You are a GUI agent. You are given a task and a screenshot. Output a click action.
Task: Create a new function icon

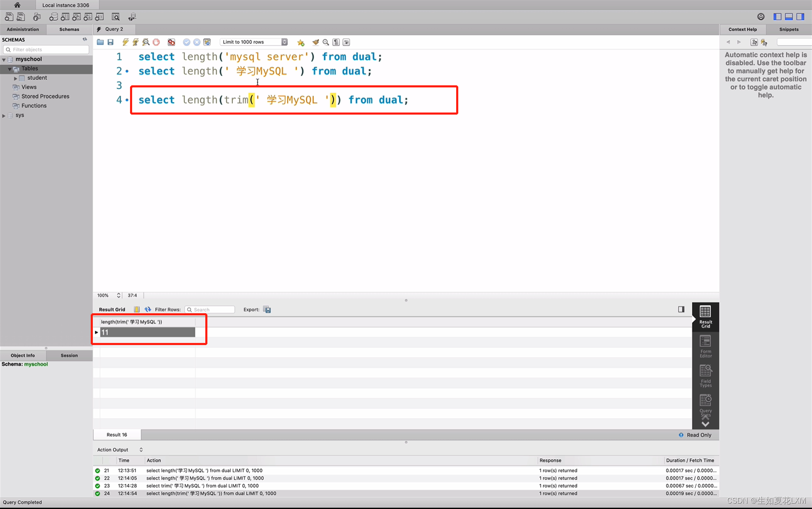(x=100, y=17)
